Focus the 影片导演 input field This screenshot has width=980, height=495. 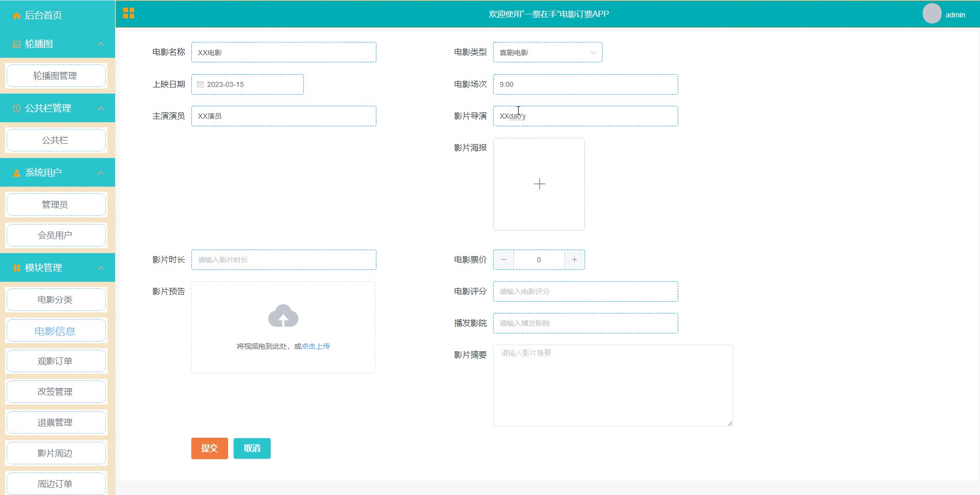point(586,116)
